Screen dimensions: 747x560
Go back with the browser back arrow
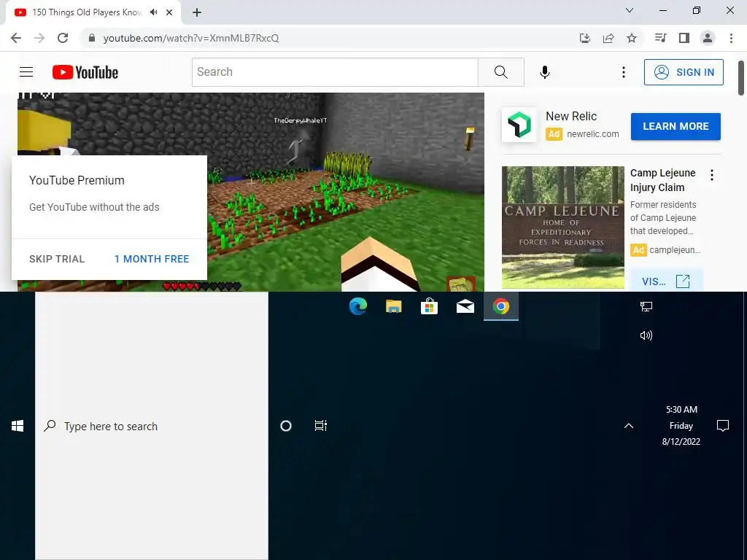(16, 38)
